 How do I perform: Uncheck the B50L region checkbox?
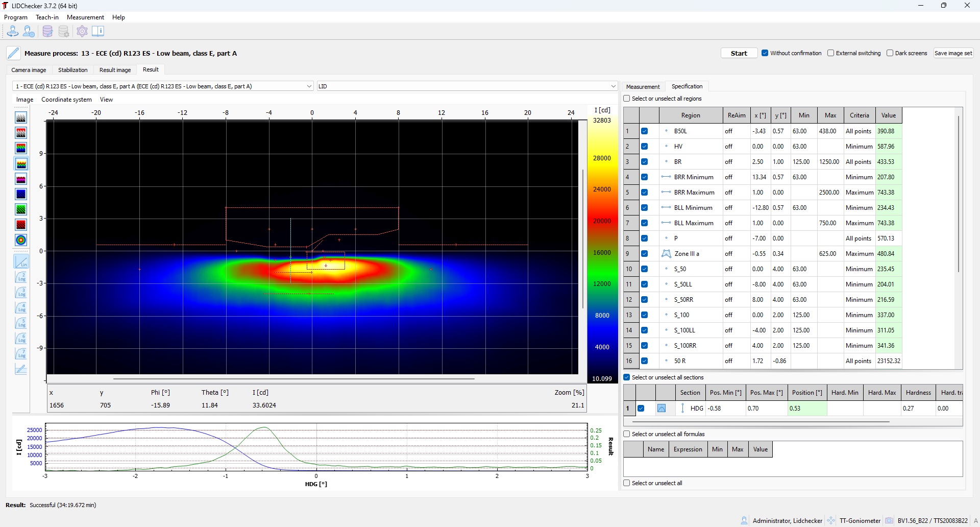(645, 131)
